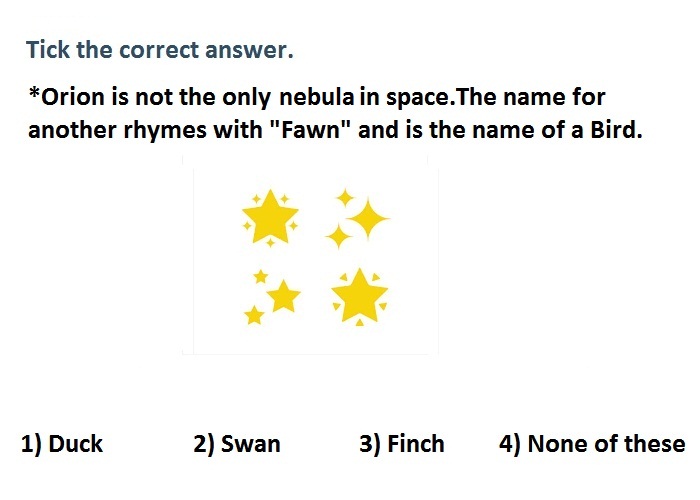Screen dimensions: 700x500
Task: Click the medium star in the bottom-left cluster
Action: [283, 296]
